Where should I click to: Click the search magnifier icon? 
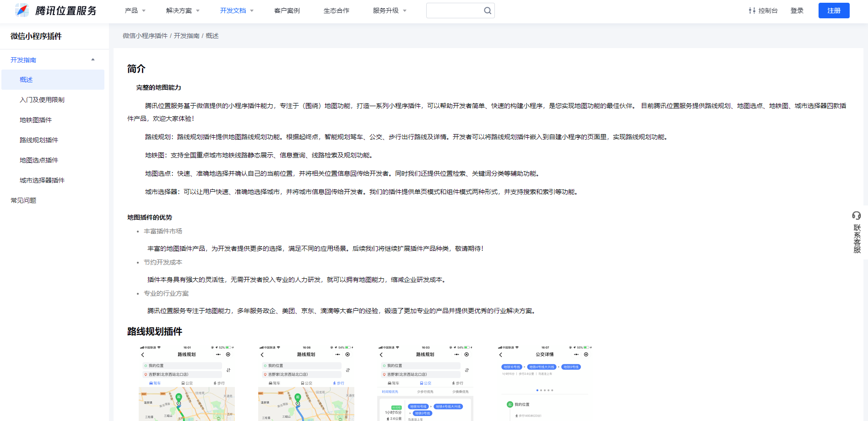488,11
